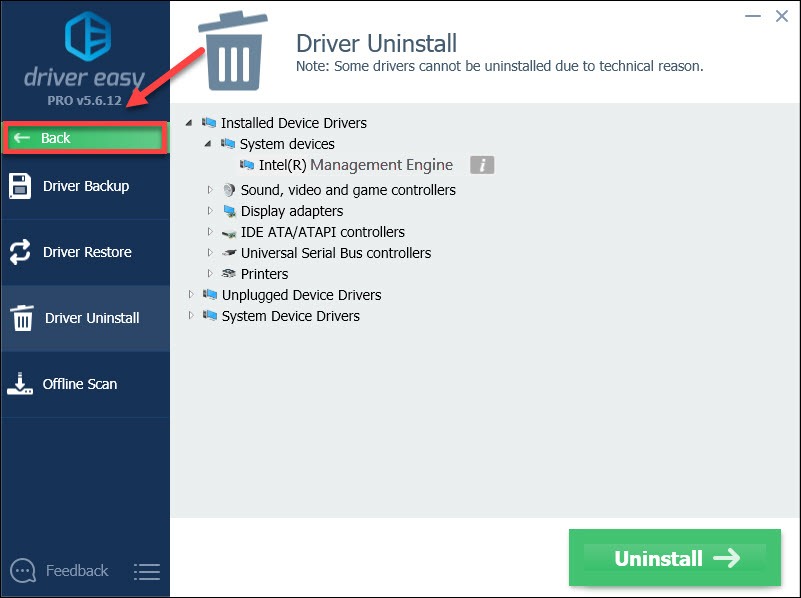The height and width of the screenshot is (598, 801).
Task: Expand the Display adapters category
Action: [x=210, y=211]
